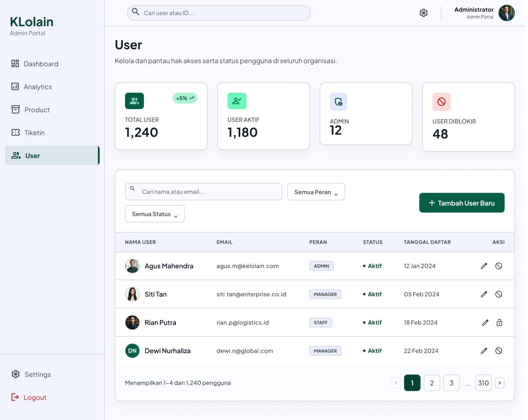This screenshot has width=528, height=420.
Task: Focus the 'Cari user atau ID' search field
Action: click(x=219, y=13)
